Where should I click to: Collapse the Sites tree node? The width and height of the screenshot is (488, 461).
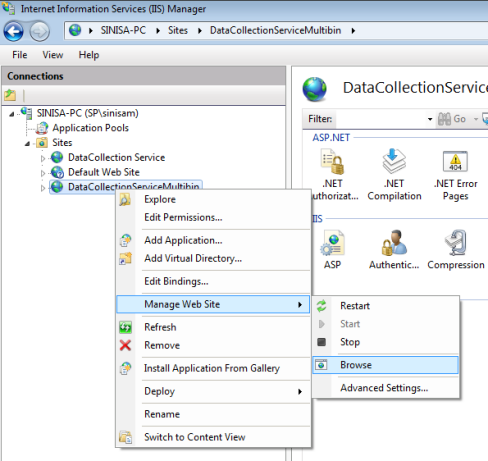[28, 144]
